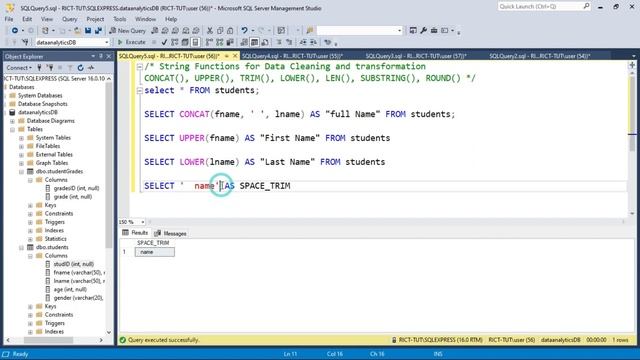Run the query with the Execute button
This screenshot has width=640, height=360.
pyautogui.click(x=131, y=42)
